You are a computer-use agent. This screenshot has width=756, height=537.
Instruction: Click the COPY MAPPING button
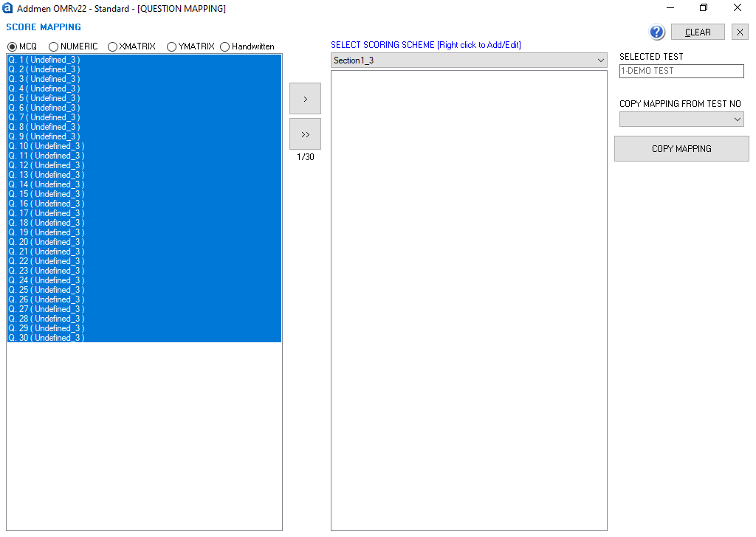pyautogui.click(x=681, y=149)
